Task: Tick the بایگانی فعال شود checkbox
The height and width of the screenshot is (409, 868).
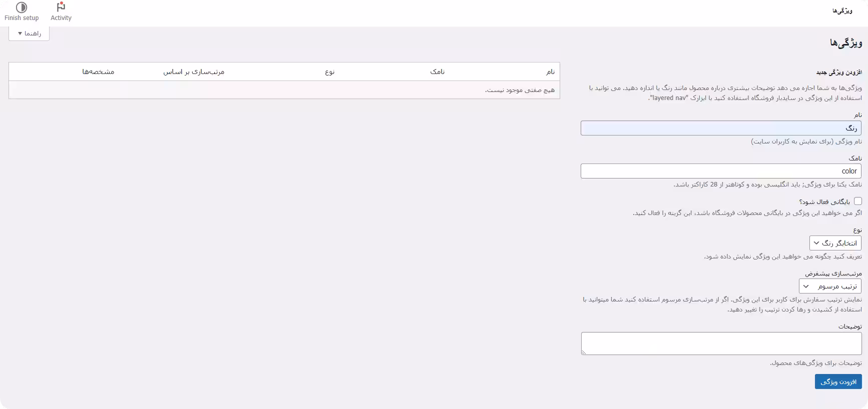Action: pyautogui.click(x=857, y=201)
